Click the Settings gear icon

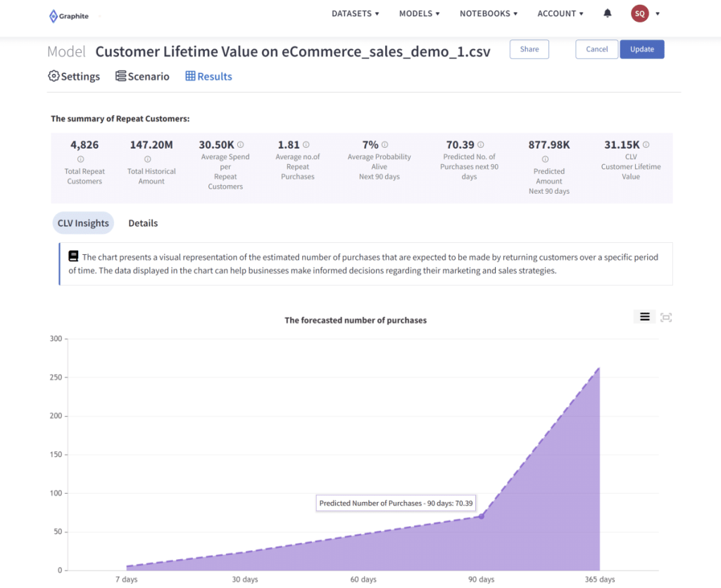click(54, 76)
